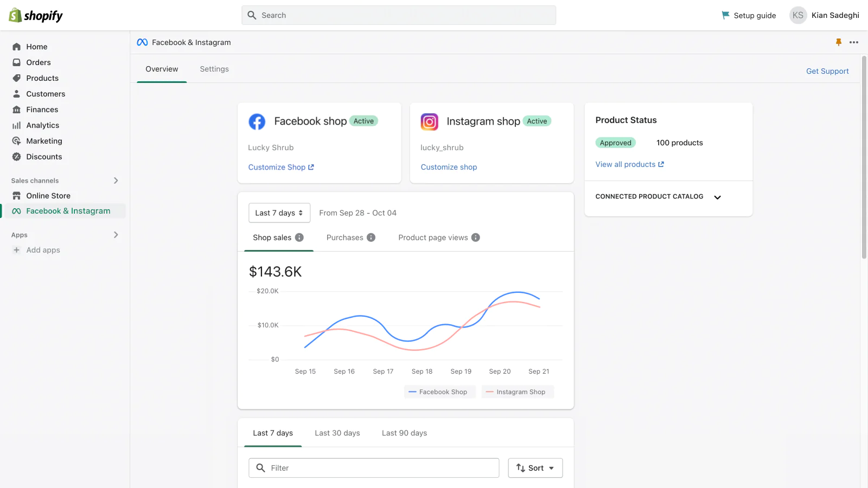Click the Shopify logo

click(36, 15)
